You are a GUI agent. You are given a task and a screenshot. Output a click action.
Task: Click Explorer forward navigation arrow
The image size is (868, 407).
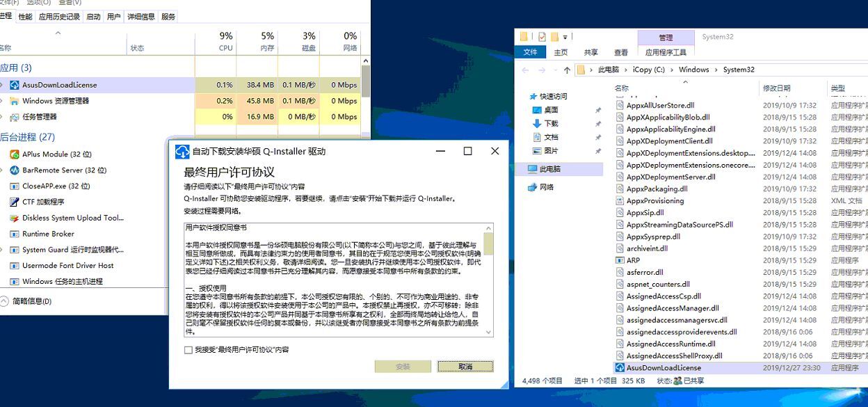point(542,70)
